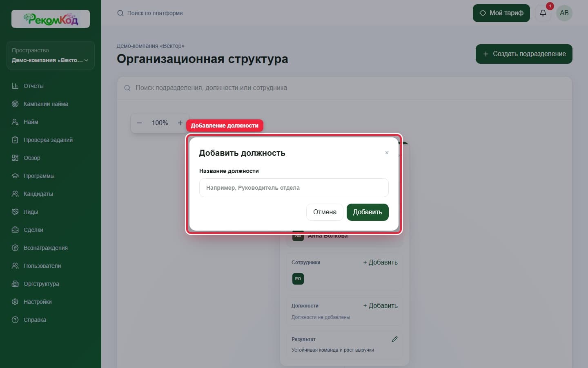Click the Название должности input field
Image resolution: width=588 pixels, height=368 pixels.
tap(294, 188)
